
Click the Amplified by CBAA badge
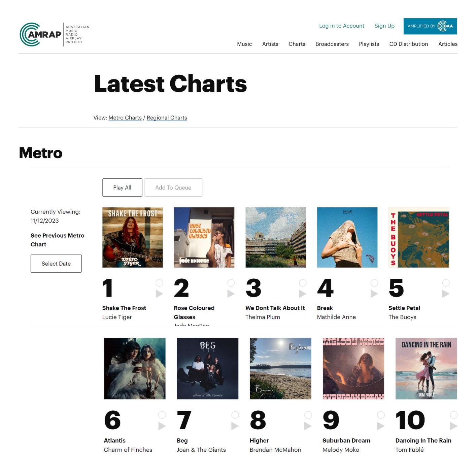(x=430, y=26)
